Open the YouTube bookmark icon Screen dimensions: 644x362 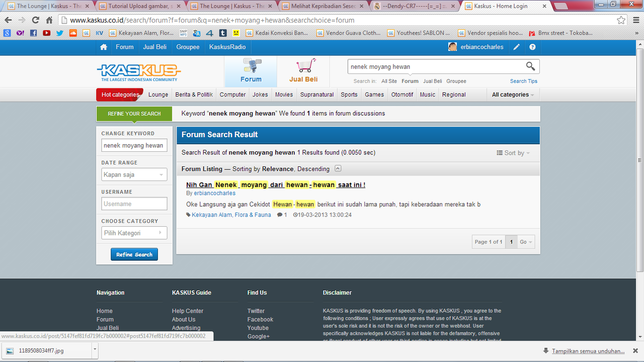(47, 33)
